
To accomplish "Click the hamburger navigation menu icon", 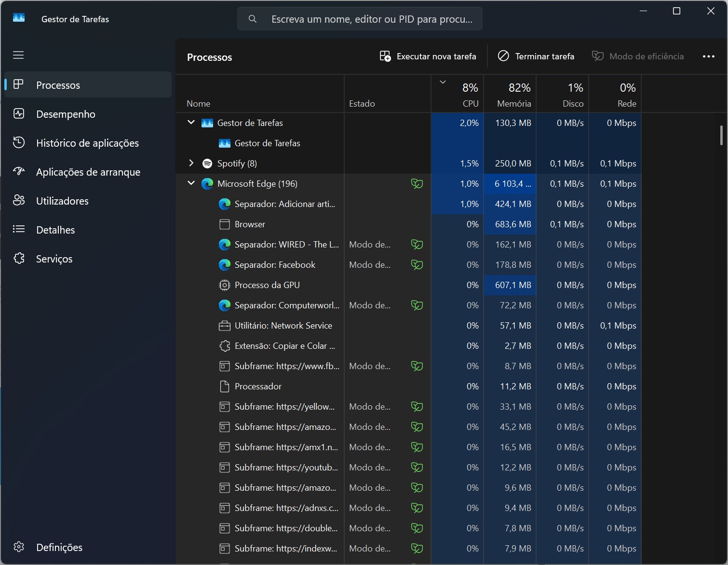I will (x=18, y=55).
